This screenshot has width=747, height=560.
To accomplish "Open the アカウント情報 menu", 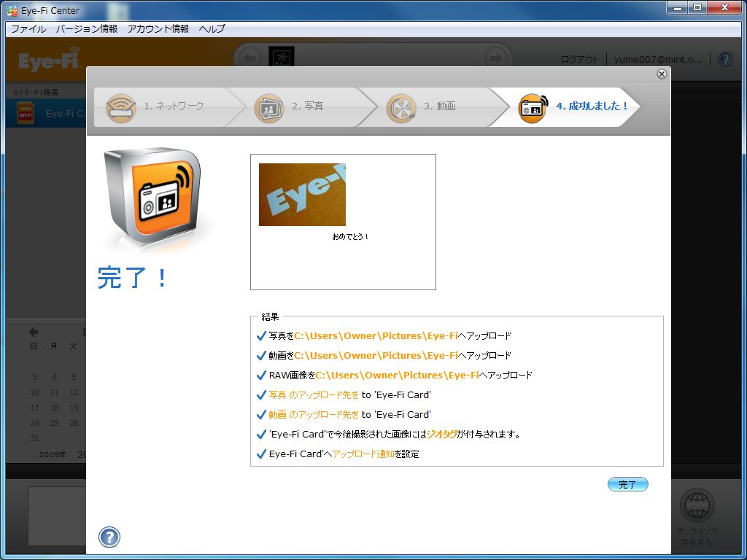I will 158,28.
